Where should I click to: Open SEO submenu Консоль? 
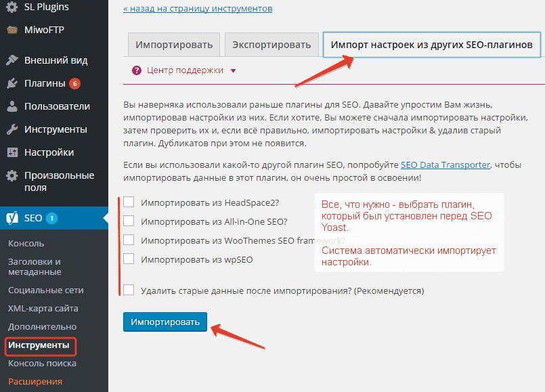pos(26,243)
